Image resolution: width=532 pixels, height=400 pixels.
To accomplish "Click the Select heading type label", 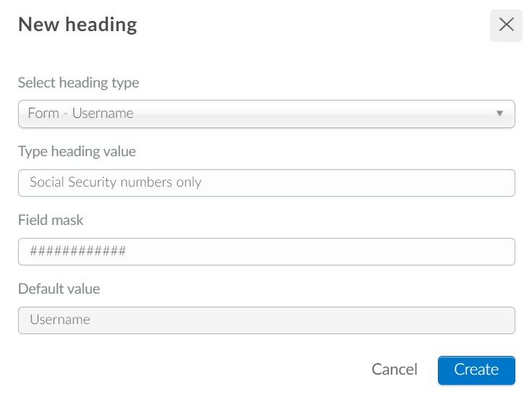I will coord(78,82).
